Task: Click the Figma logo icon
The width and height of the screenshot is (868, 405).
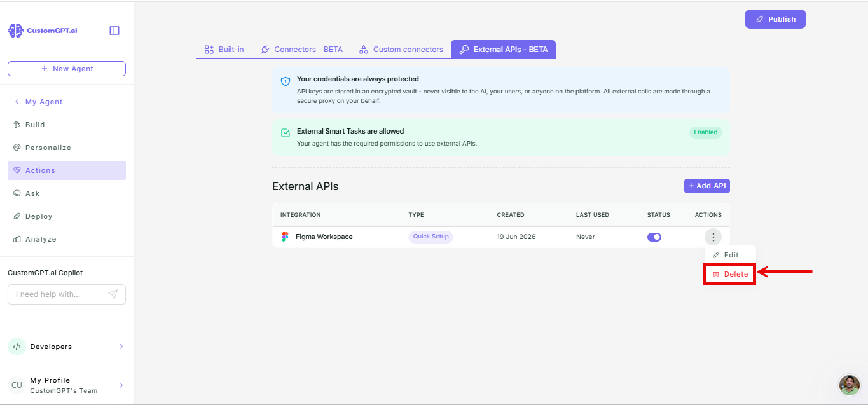Action: 285,237
